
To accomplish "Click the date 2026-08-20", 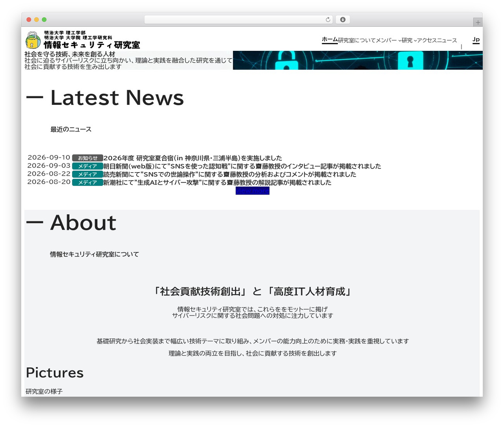I will pyautogui.click(x=49, y=182).
